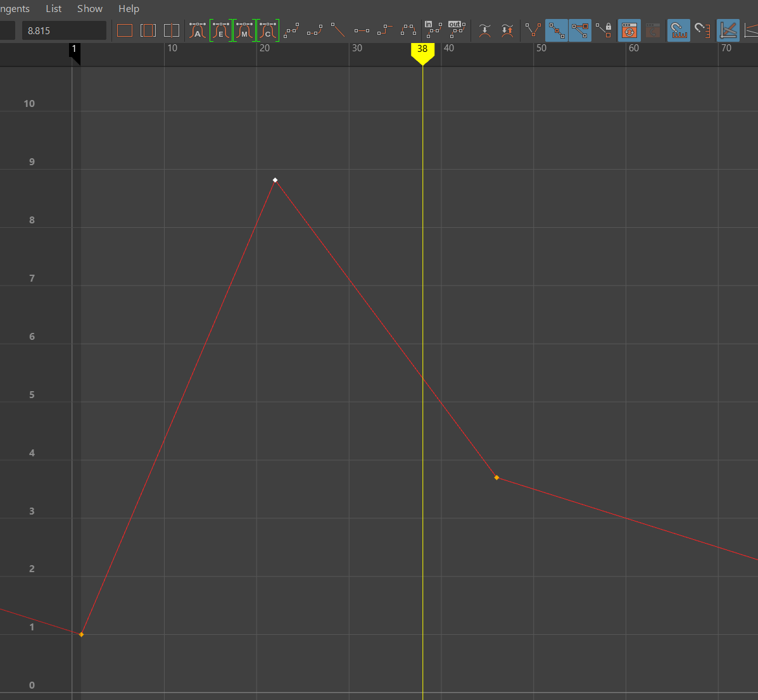Swap buffer curves with the icon
Viewport: 758px width, 700px height.
507,30
